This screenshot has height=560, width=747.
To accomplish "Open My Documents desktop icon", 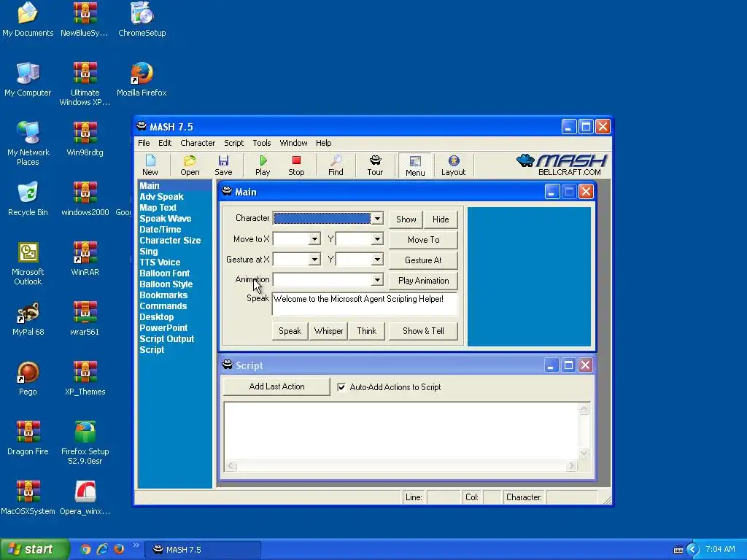I will (28, 20).
